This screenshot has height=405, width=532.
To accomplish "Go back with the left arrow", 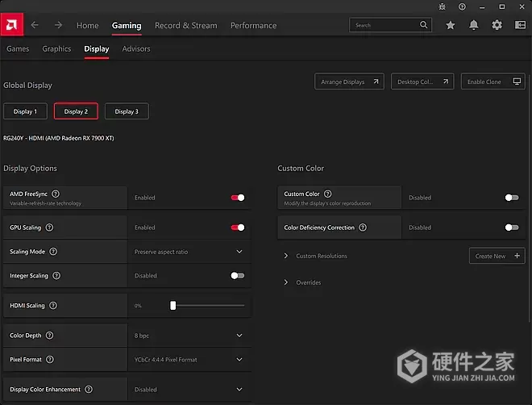I will [x=35, y=25].
